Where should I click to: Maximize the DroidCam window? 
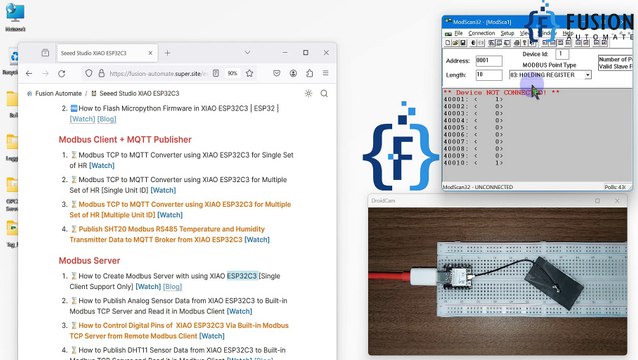[597, 201]
